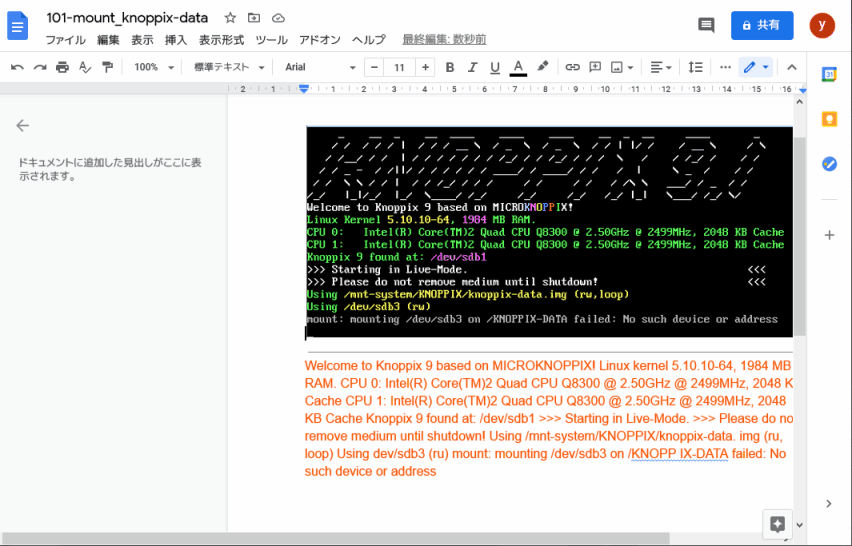
Task: Open the 挿入 menu
Action: [x=176, y=40]
